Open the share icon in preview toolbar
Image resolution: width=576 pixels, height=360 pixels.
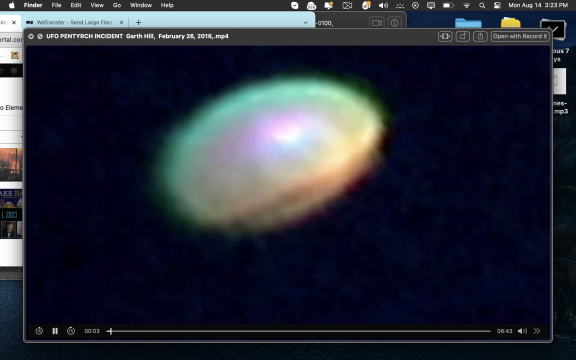(480, 36)
